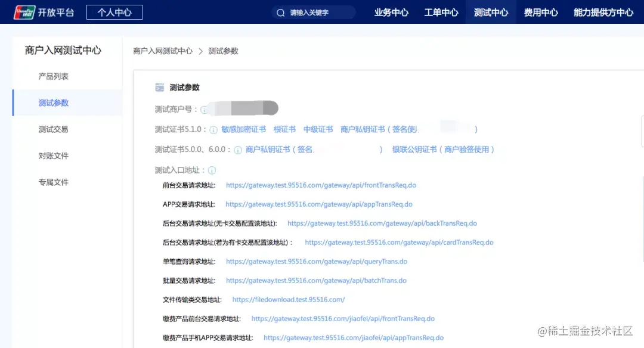Open 工单中心 in top navigation
Image resolution: width=644 pixels, height=348 pixels.
click(x=441, y=13)
